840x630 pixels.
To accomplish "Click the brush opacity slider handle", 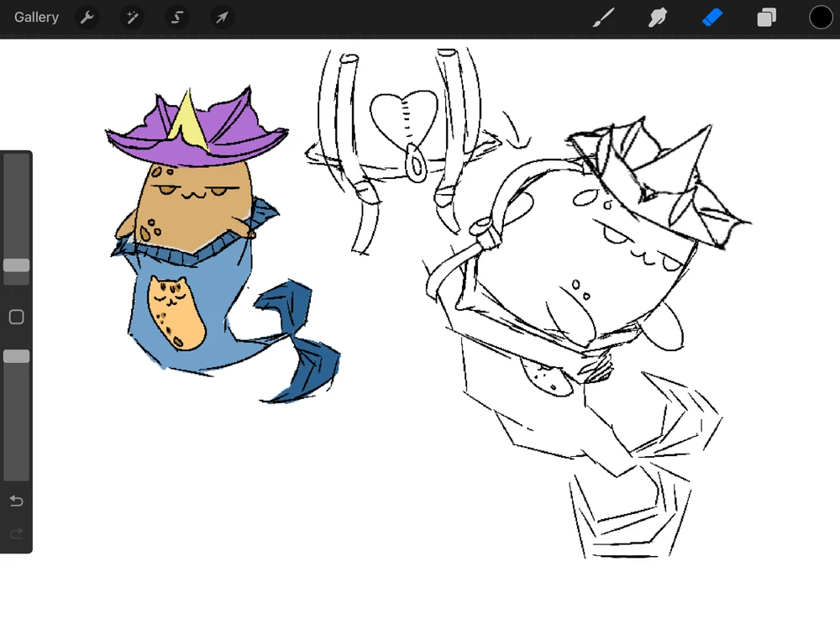I will click(16, 356).
